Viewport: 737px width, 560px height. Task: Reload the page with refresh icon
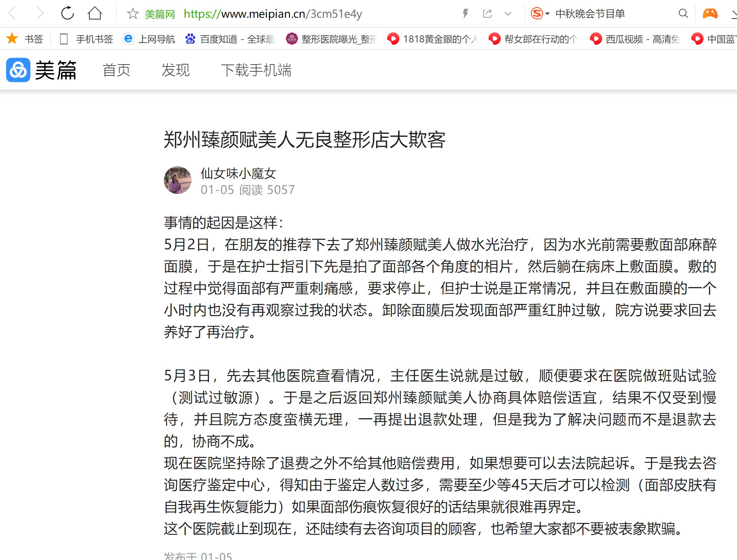tap(67, 14)
